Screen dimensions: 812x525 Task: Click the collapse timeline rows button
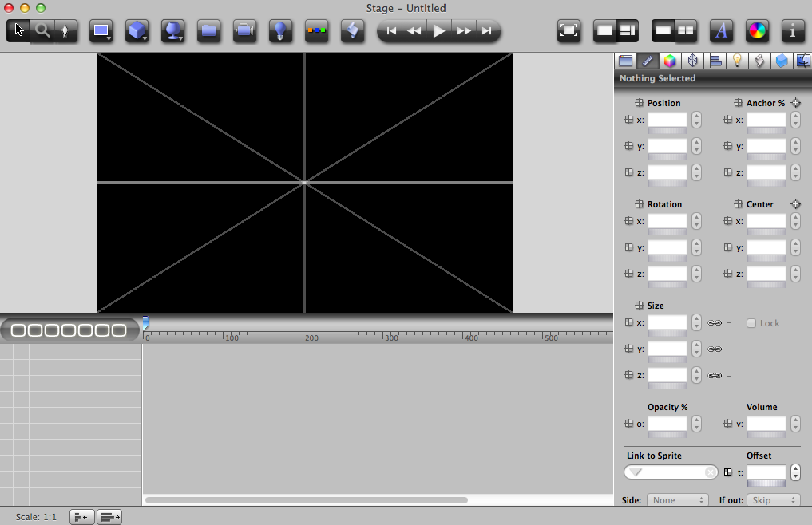click(x=82, y=517)
